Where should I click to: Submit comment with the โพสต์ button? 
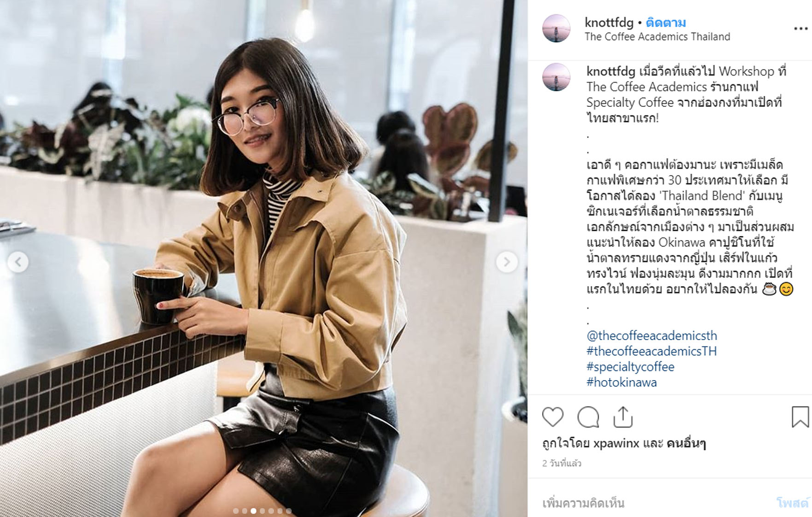click(x=792, y=503)
